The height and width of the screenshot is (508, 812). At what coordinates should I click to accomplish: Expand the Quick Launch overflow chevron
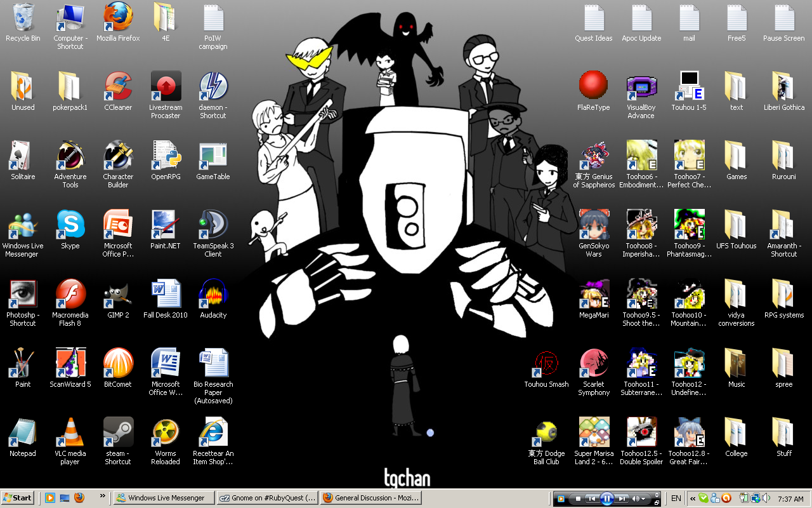click(103, 496)
